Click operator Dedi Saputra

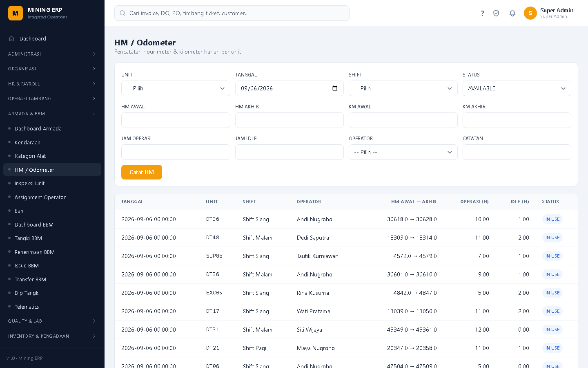coord(313,238)
